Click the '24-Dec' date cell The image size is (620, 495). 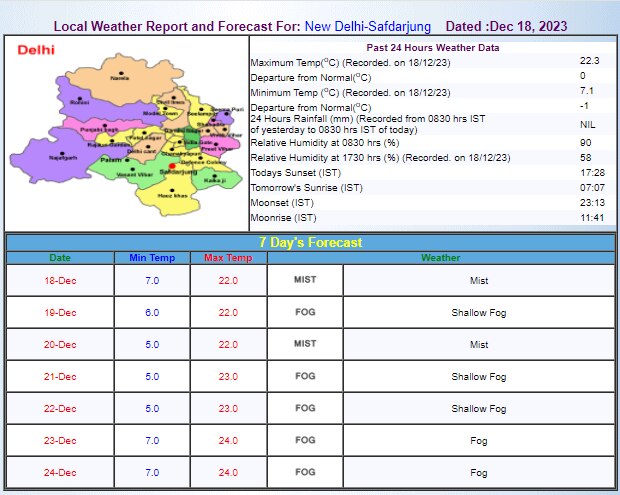[60, 473]
